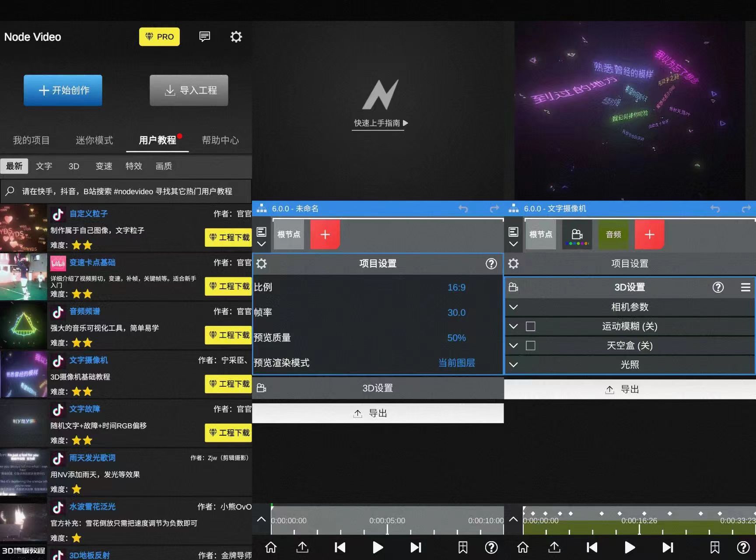Expand the 运动模糊 section chevron

coord(514,326)
